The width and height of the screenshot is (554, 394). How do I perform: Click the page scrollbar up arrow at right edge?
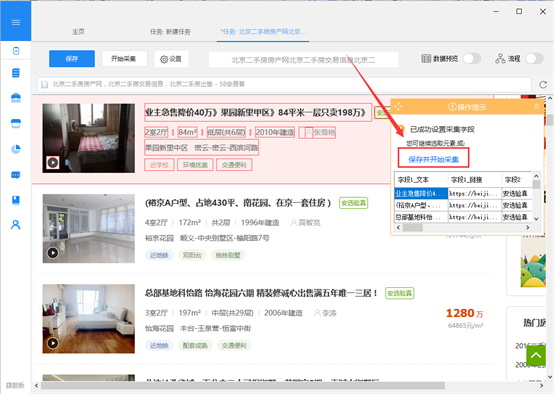[550, 98]
